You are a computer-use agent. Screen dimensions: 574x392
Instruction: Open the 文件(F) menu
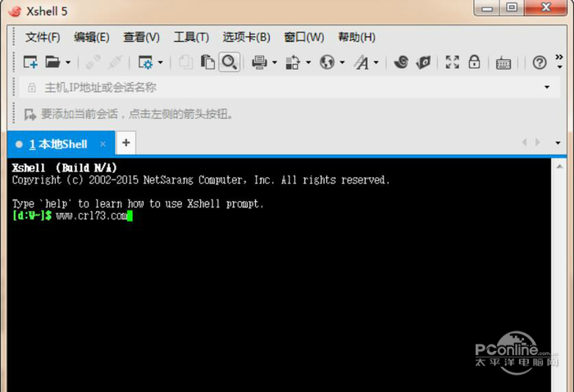[x=43, y=37]
